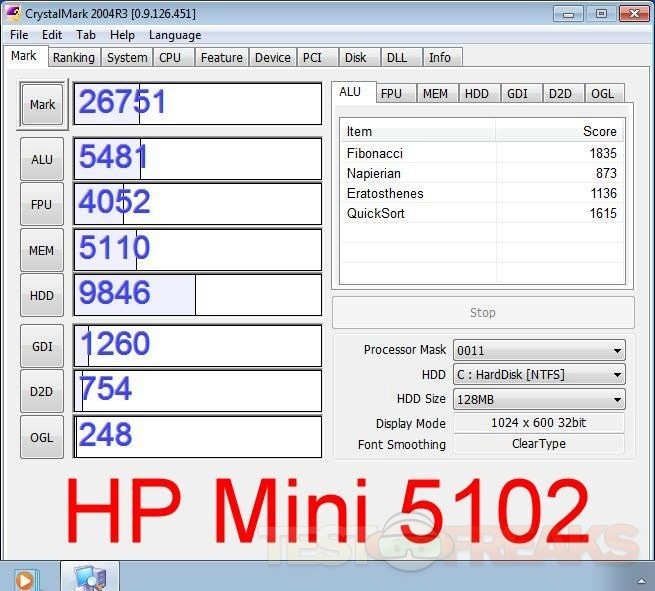655x591 pixels.
Task: Expand the HDD Size dropdown
Action: tap(539, 399)
